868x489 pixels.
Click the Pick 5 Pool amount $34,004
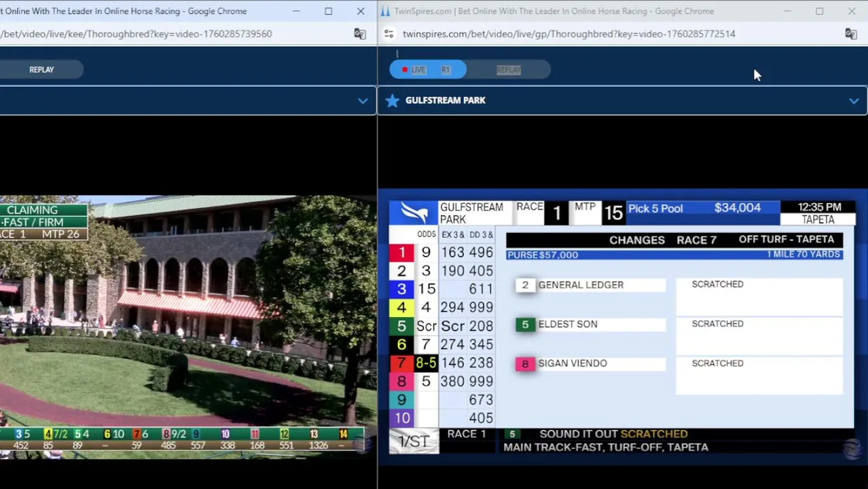click(x=738, y=208)
